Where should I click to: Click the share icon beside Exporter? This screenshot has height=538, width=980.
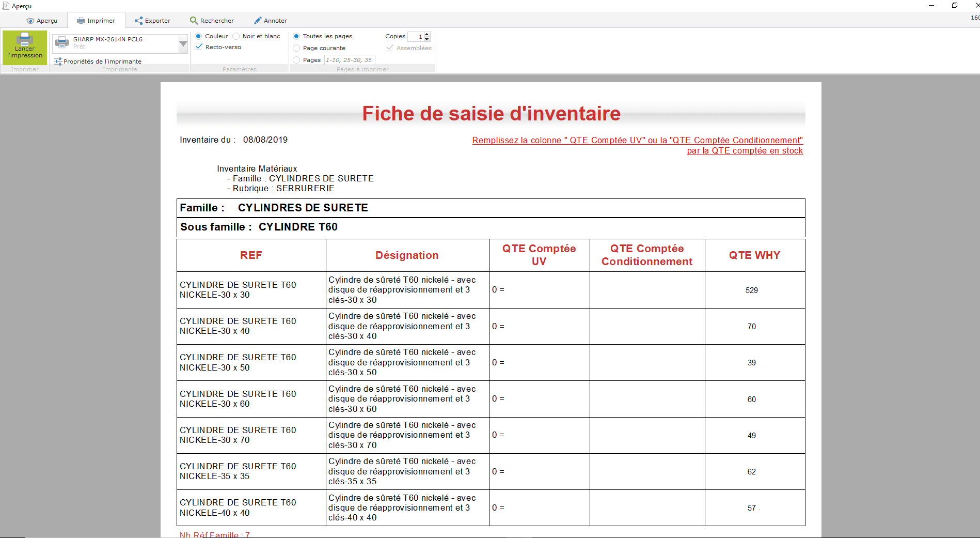138,21
